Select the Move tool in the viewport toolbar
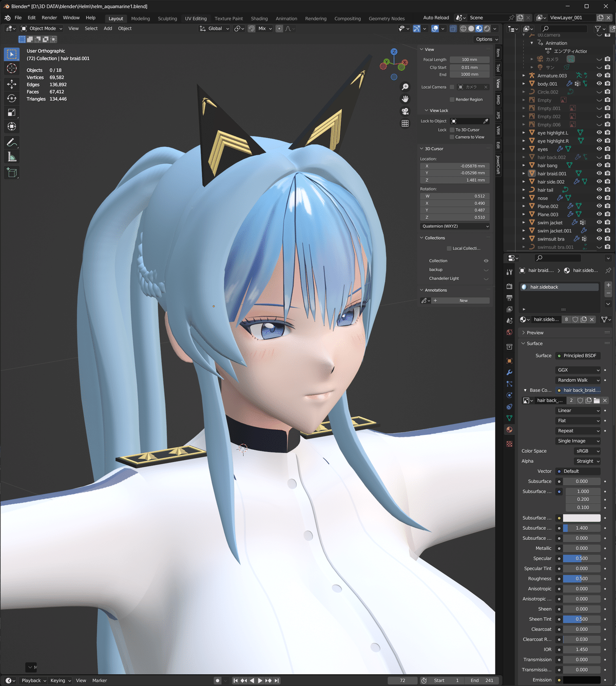Screen dimensions: 616x686 [11, 84]
